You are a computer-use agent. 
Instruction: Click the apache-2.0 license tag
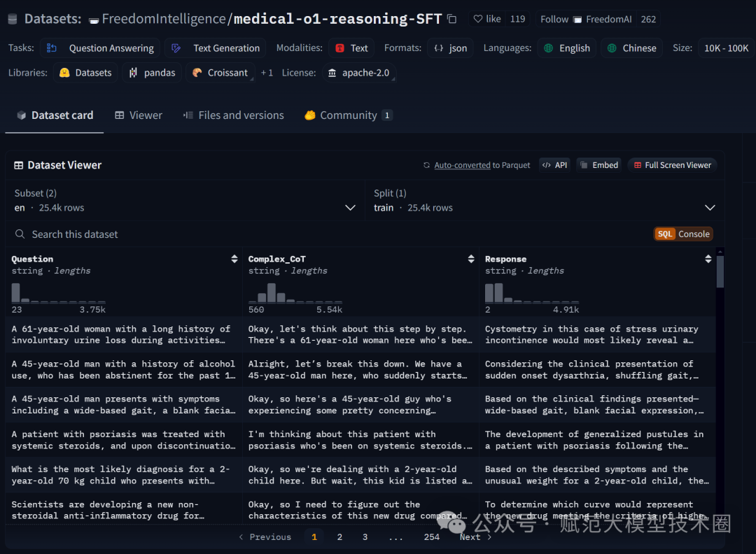point(358,73)
